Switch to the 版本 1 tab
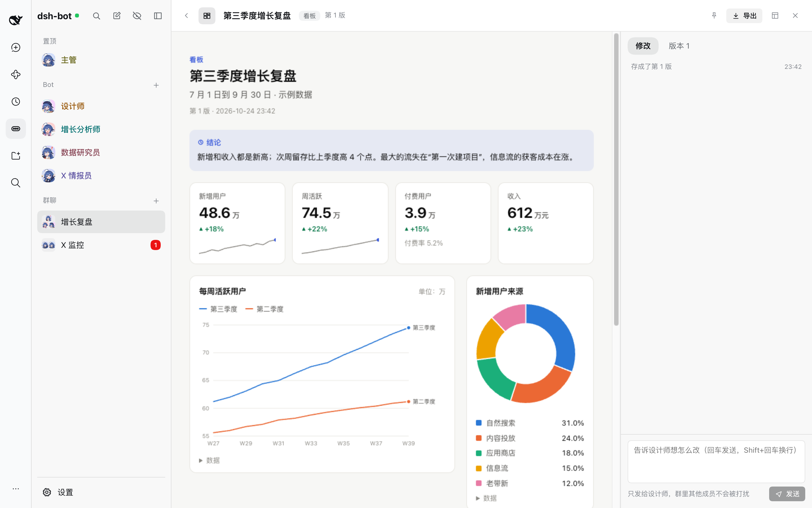812x508 pixels. pos(679,46)
